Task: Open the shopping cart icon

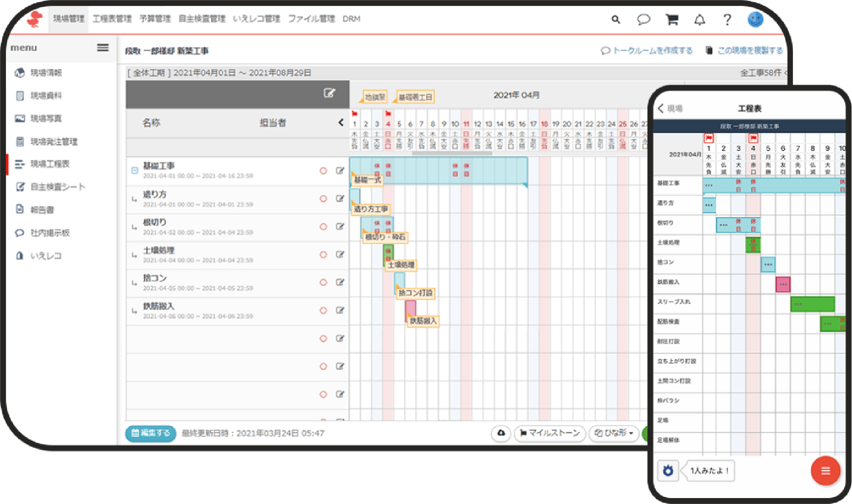Action: click(672, 20)
